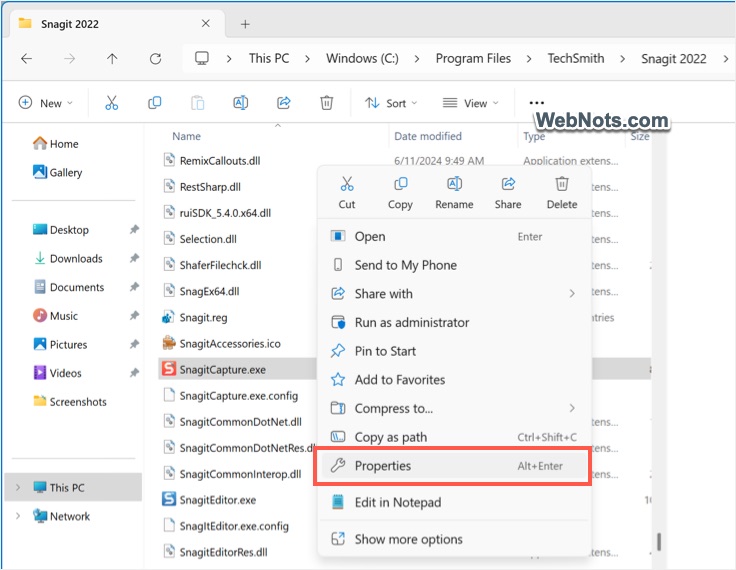
Task: Click the Delete trash icon in the toolbar
Action: tap(327, 103)
